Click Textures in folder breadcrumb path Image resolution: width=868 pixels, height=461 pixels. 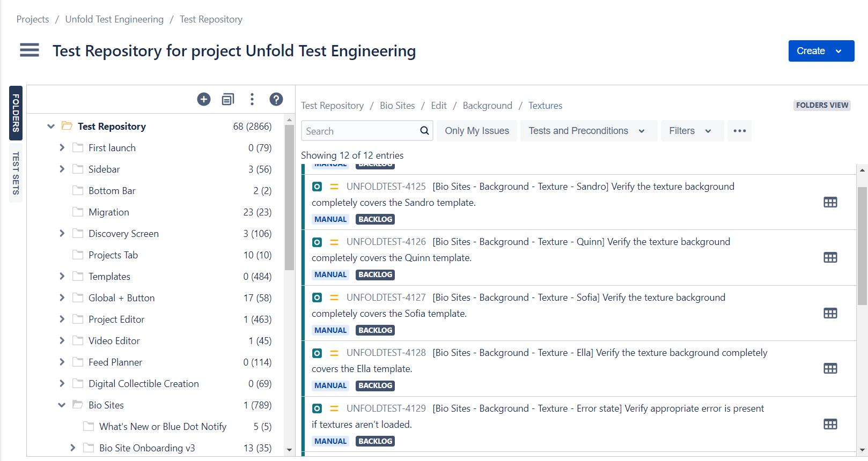546,106
